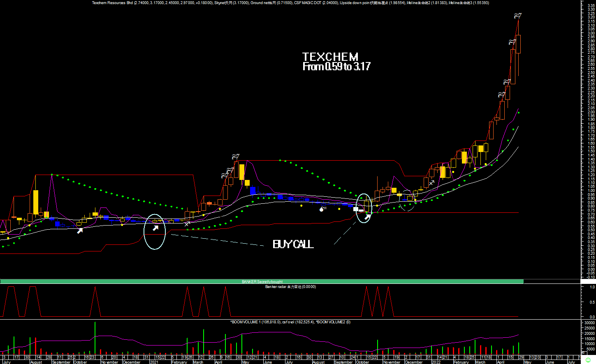Click the 30000 value on the volume axis

(589, 323)
